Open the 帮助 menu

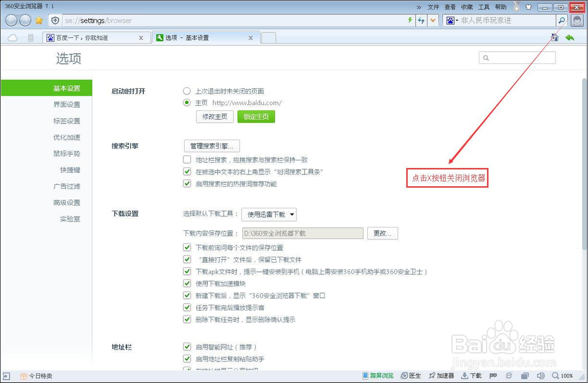click(500, 7)
